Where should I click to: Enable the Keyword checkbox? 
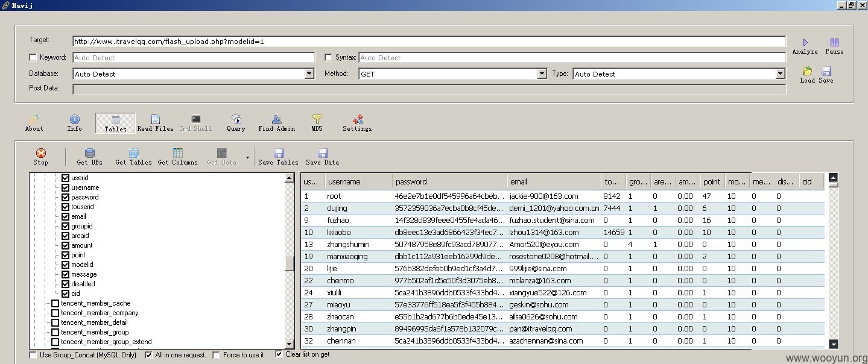point(33,57)
